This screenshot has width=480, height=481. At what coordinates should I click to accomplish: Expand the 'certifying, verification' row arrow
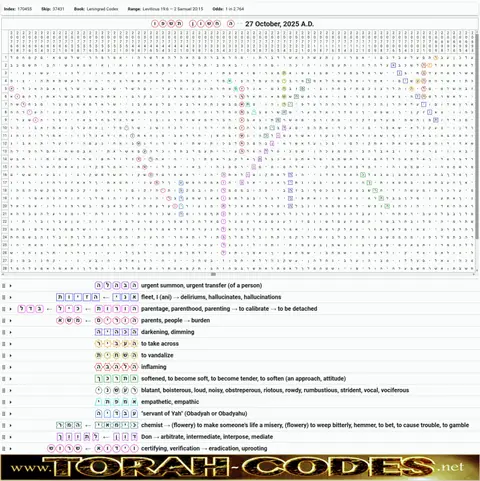click(x=10, y=449)
